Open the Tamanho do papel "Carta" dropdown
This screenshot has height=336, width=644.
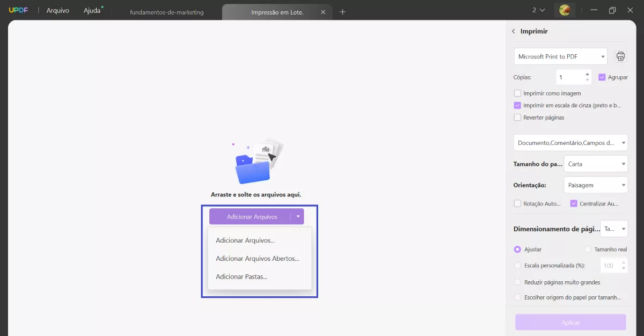pyautogui.click(x=596, y=164)
